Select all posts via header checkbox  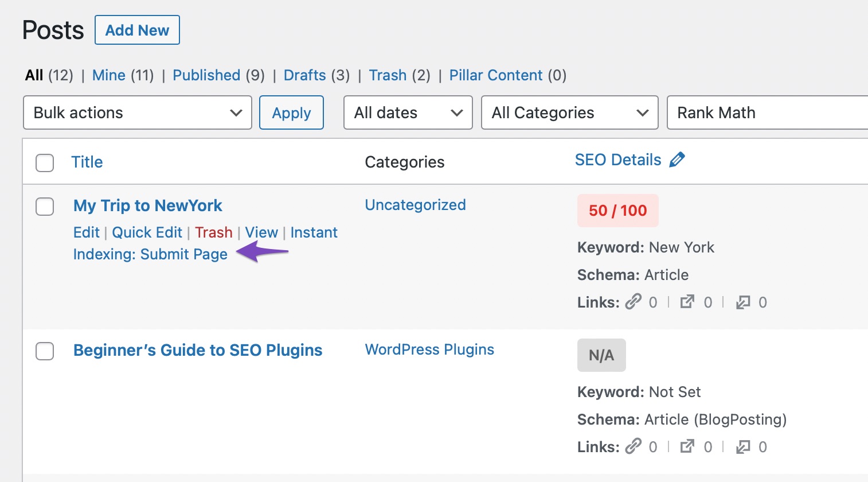44,163
